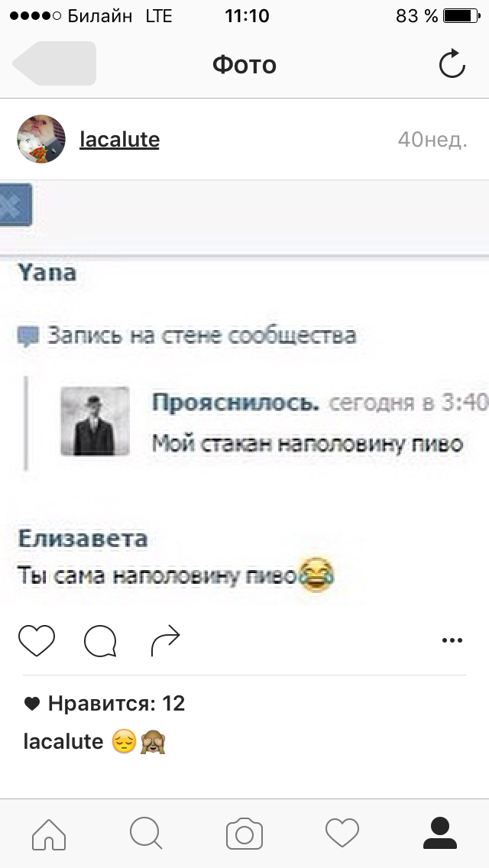Open the Profile tab
The image size is (489, 868).
tap(439, 833)
